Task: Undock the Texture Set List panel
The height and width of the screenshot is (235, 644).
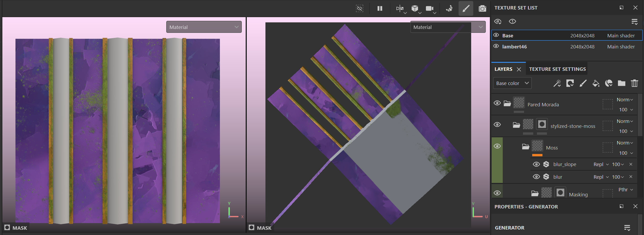Action: [x=621, y=8]
